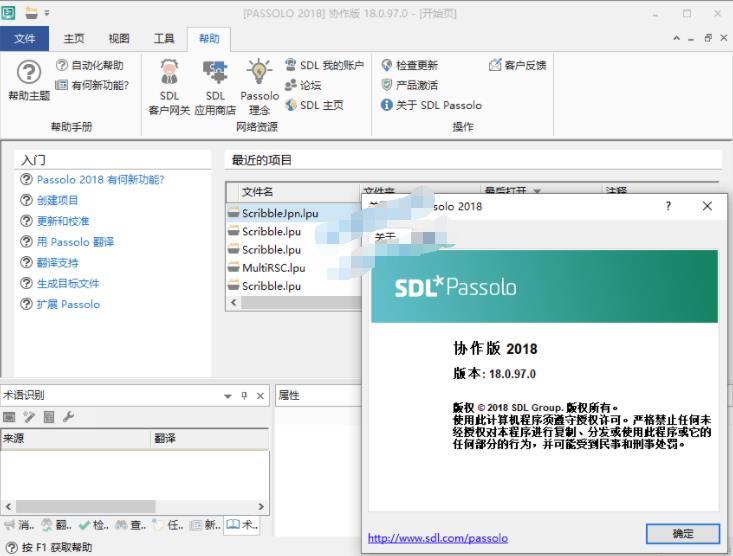The width and height of the screenshot is (733, 556).
Task: Open the 更新和校准 link
Action: 63,221
